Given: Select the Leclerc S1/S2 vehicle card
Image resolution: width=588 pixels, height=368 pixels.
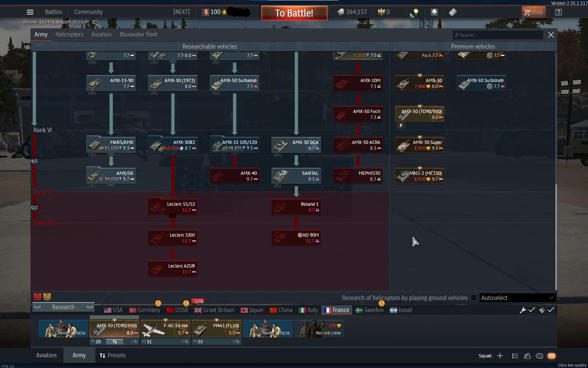Looking at the screenshot, I should click(x=173, y=206).
